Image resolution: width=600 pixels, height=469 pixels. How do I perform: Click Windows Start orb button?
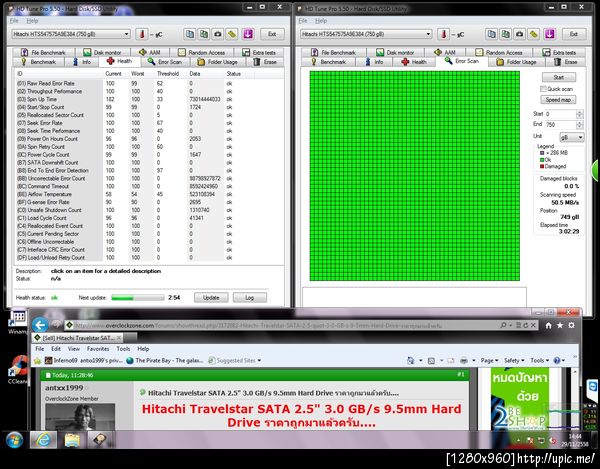click(14, 440)
